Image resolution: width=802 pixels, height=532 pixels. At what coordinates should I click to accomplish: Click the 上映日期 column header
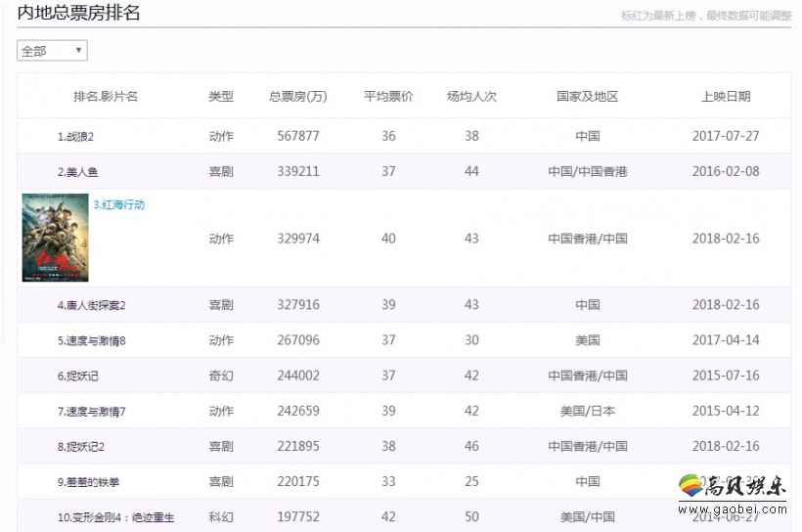click(726, 97)
